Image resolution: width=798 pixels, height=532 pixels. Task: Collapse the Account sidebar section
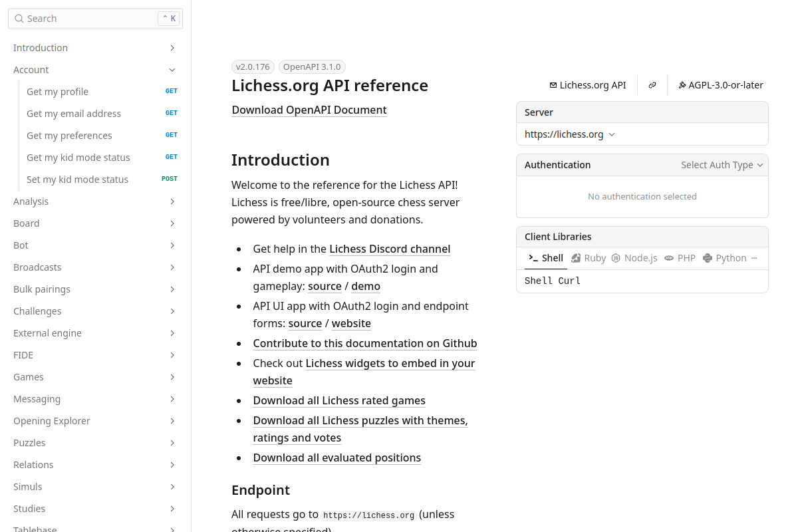click(x=172, y=70)
